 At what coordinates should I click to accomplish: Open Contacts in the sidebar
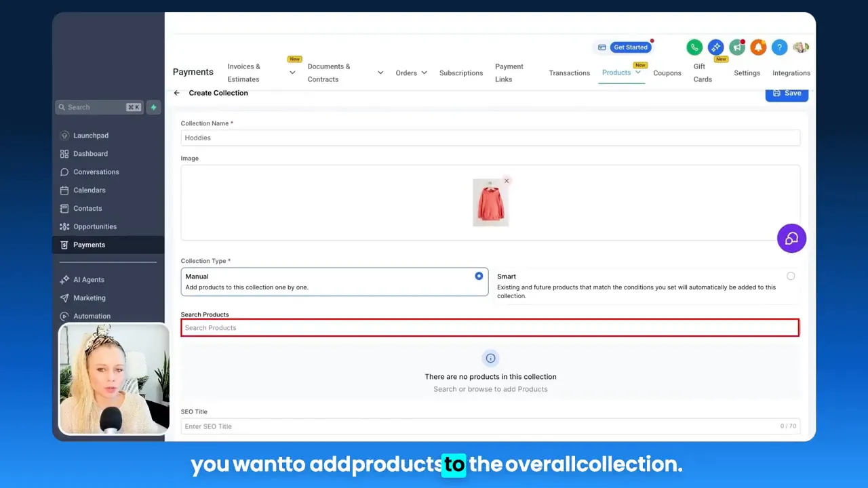click(87, 209)
